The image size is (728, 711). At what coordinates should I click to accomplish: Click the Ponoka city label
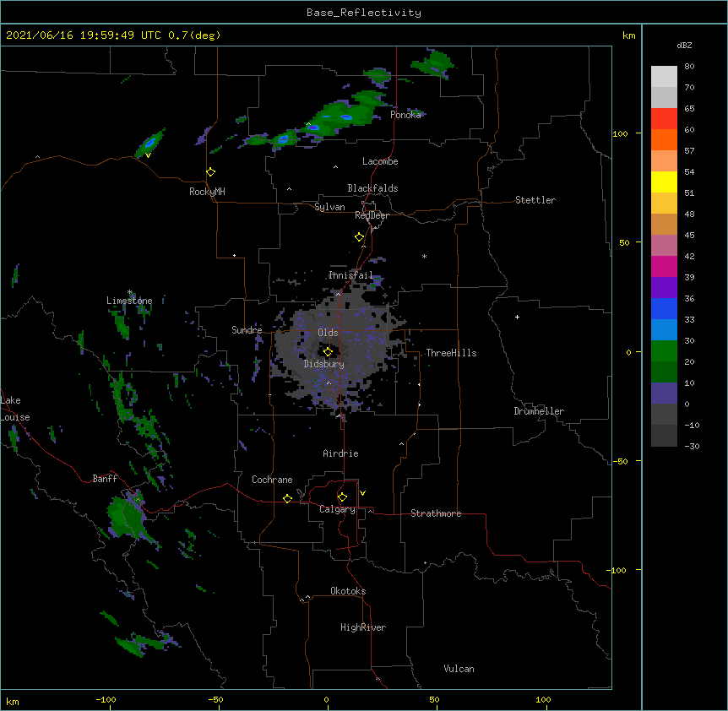pos(405,115)
